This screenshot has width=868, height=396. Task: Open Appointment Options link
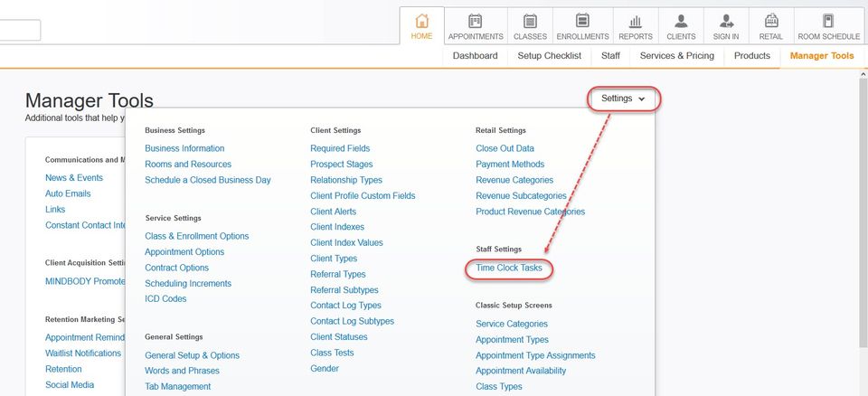[x=184, y=252]
